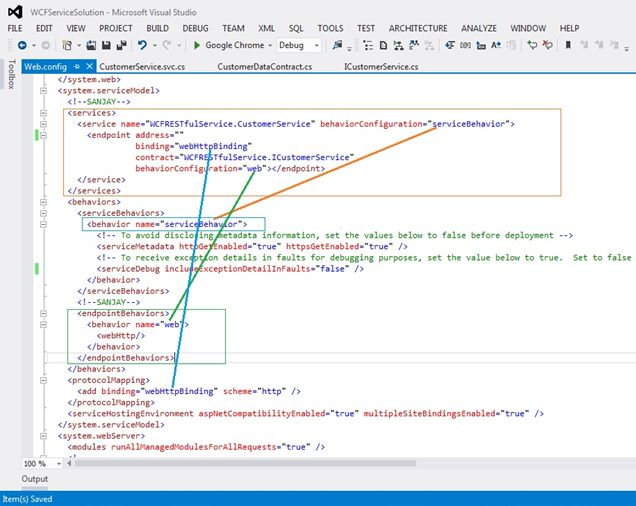The width and height of the screenshot is (636, 506).
Task: Click the Navigate Backward arrow icon
Action: point(22,45)
